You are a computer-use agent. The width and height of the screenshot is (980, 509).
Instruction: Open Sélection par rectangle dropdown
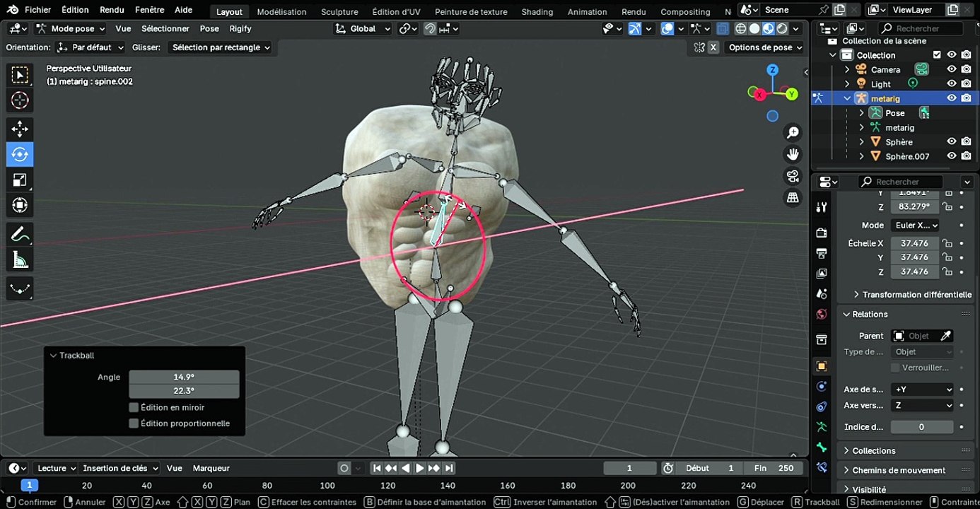point(221,47)
